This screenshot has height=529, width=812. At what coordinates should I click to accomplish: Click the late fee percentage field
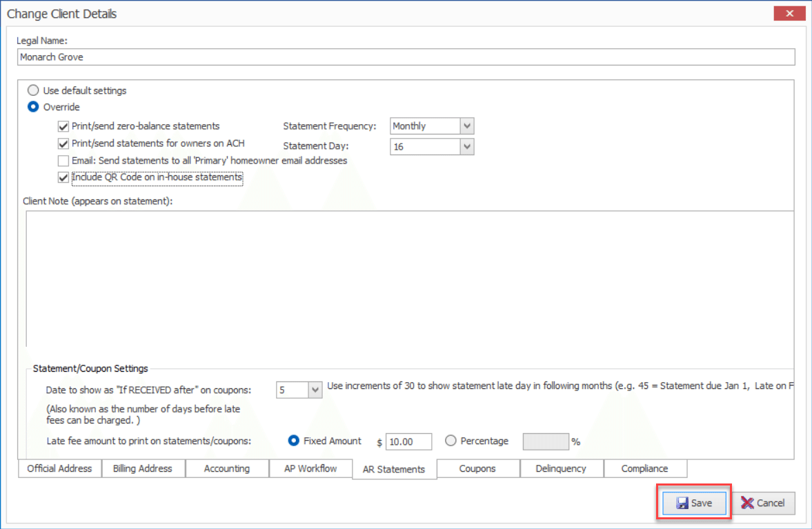pyautogui.click(x=546, y=441)
